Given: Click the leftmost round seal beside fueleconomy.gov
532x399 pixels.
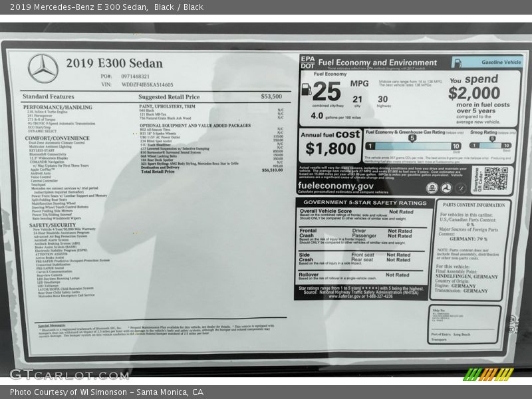Looking at the screenshot, I should (432, 188).
